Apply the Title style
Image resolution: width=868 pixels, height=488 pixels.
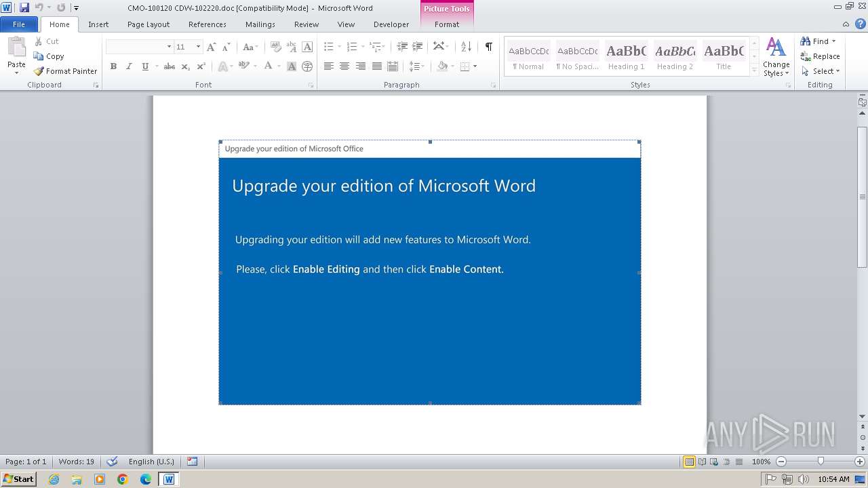[724, 56]
